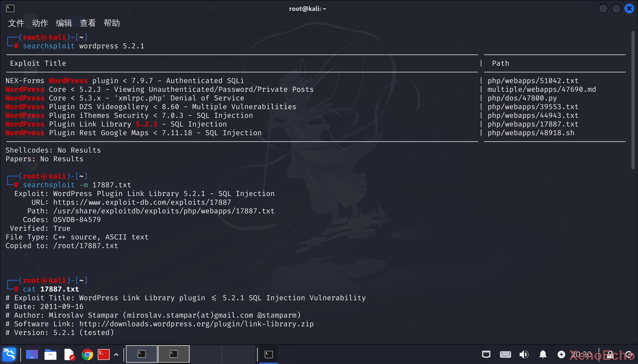Image resolution: width=638 pixels, height=364 pixels.
Task: Open the 文件 menu
Action: 16,23
